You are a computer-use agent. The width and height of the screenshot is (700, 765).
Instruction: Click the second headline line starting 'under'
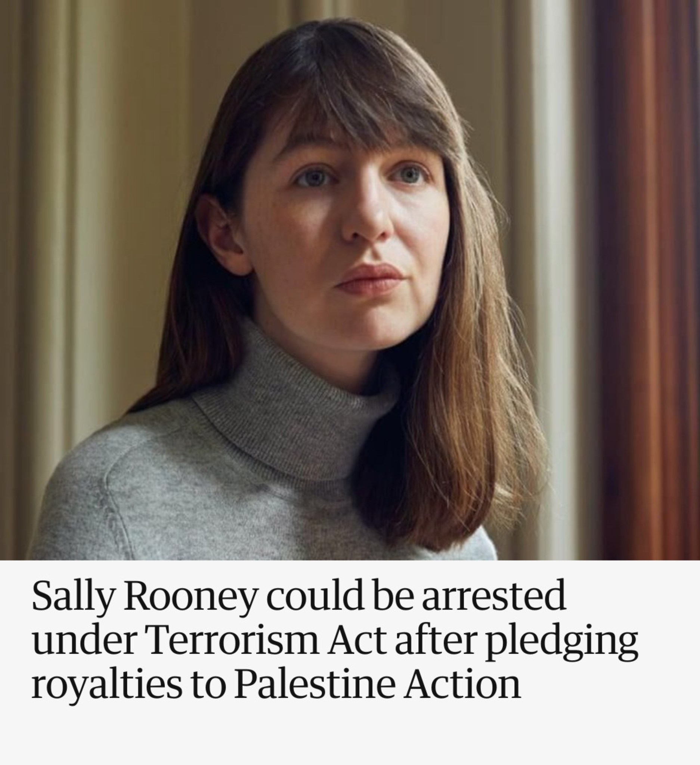pos(335,642)
